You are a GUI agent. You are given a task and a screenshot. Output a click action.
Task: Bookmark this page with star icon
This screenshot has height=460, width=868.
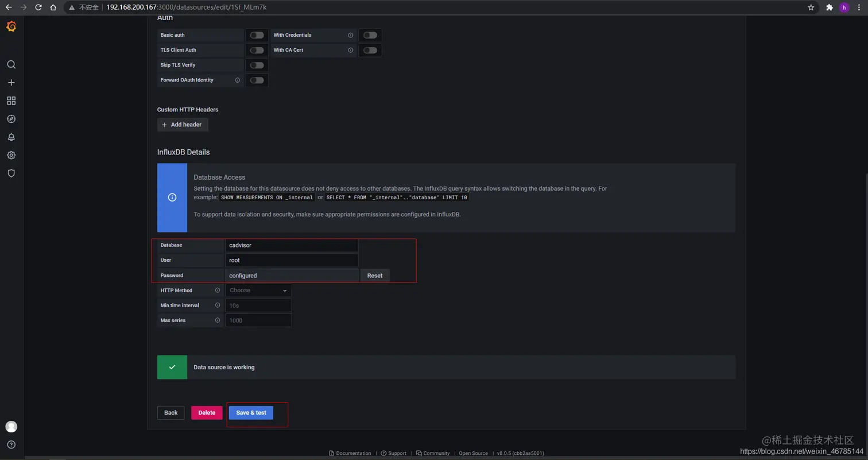(811, 7)
